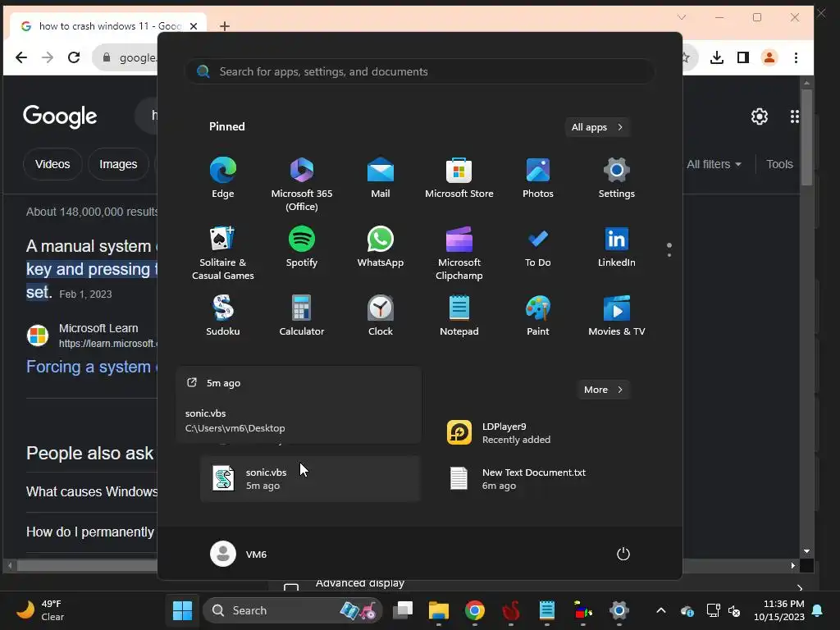Open the To Do app
This screenshot has height=630, width=840.
pyautogui.click(x=538, y=248)
